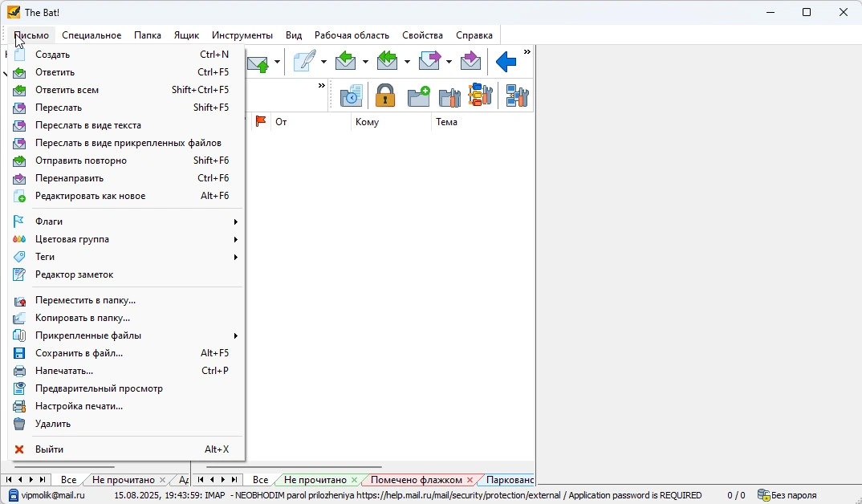Expand the Цветовая группа submenu
This screenshot has height=504, width=862.
pyautogui.click(x=127, y=239)
